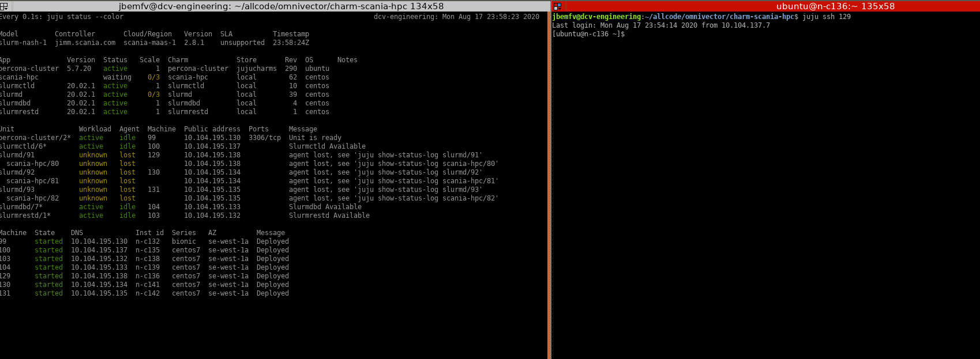Click the percona-cluster app name in App list
This screenshot has width=980, height=359.
29,69
